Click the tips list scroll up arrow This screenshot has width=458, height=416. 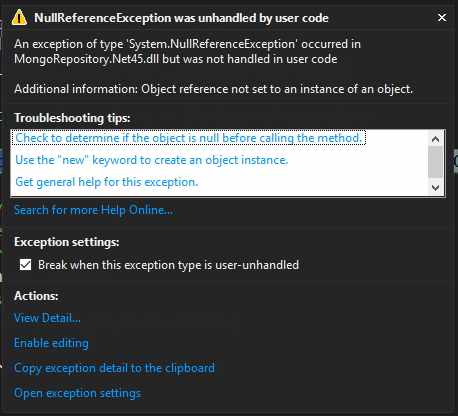(435, 139)
